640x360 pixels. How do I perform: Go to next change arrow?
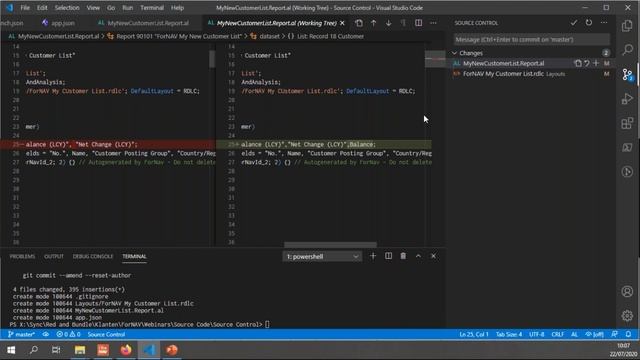click(388, 23)
